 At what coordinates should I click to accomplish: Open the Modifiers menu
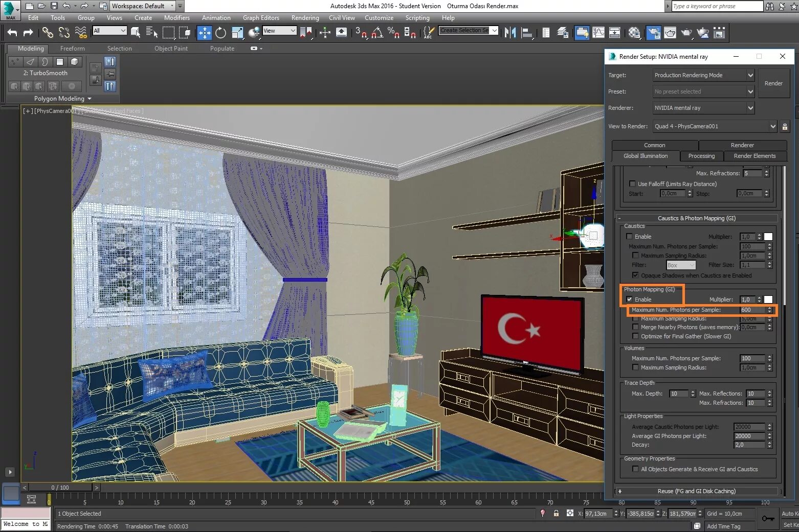176,18
